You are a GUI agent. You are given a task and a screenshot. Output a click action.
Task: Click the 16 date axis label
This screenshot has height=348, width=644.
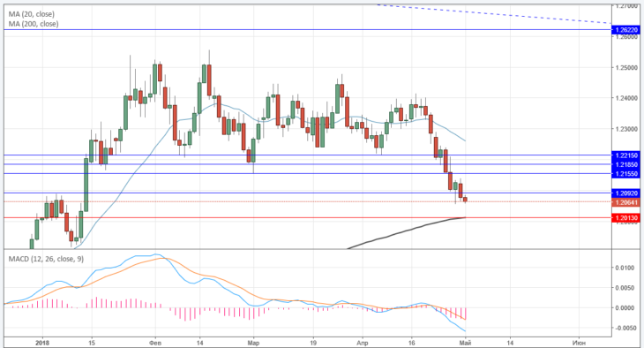[x=412, y=343]
